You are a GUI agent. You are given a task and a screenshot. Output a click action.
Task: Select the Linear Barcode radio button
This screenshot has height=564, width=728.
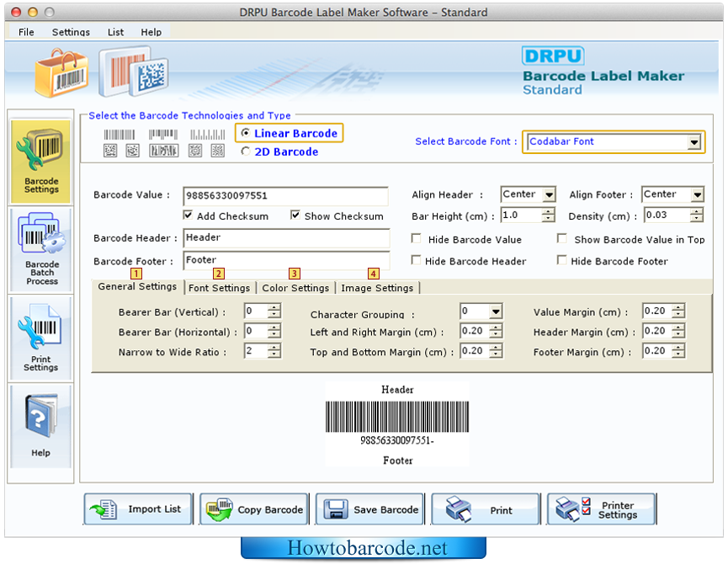click(x=246, y=133)
